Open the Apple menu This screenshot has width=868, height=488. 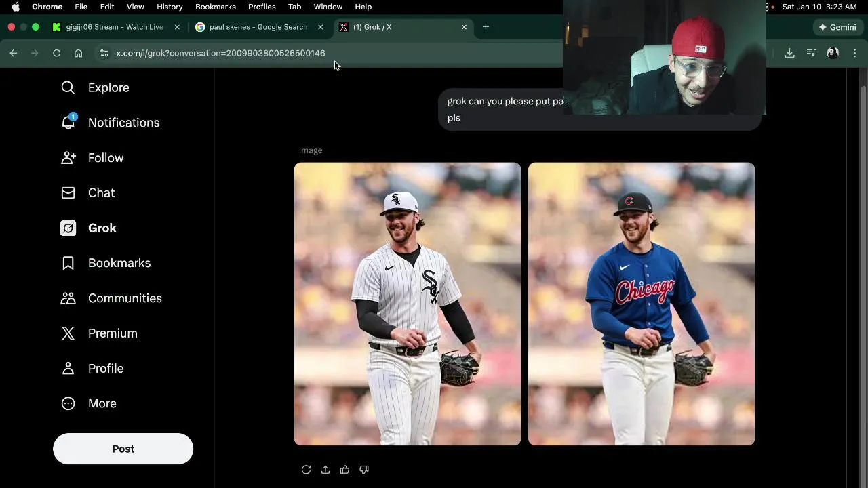16,7
